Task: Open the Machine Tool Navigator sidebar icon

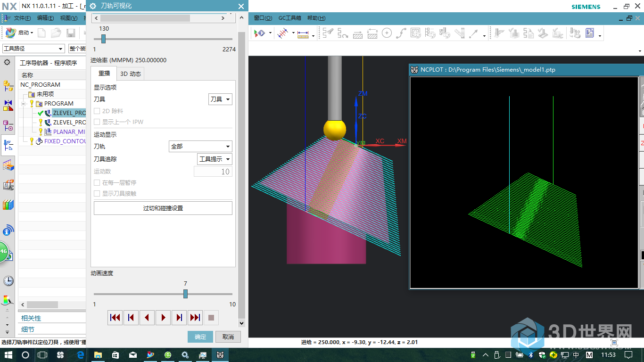Action: tap(8, 185)
